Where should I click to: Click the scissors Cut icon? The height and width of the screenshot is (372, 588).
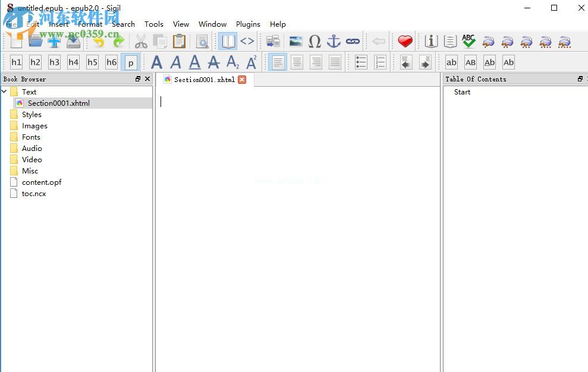pyautogui.click(x=140, y=41)
